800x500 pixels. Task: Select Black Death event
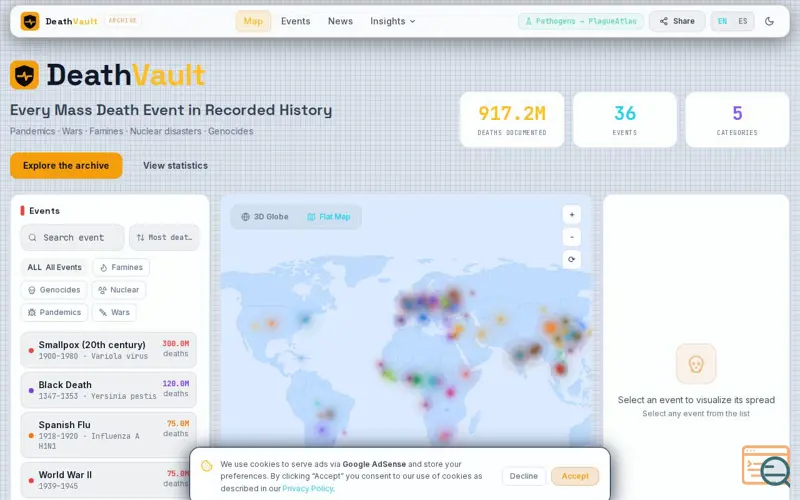pyautogui.click(x=109, y=390)
